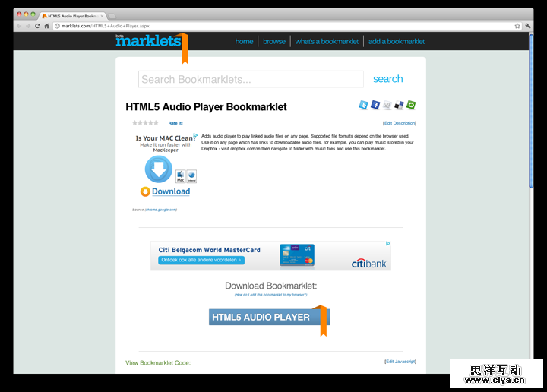The width and height of the screenshot is (547, 392).
Task: Go forward using browser forward arrow
Action: point(28,26)
